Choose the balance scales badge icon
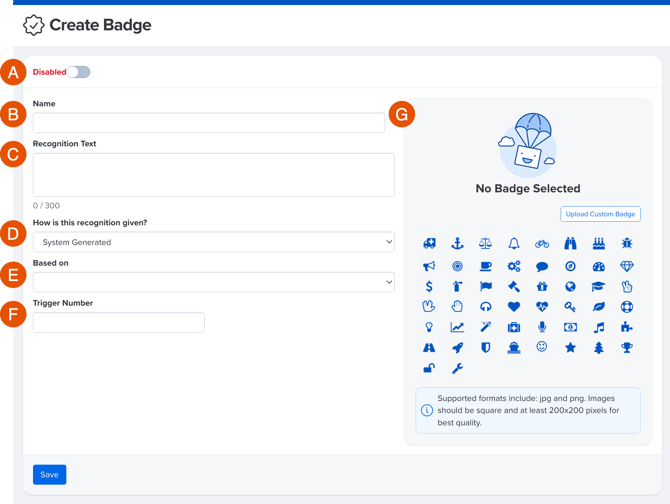The width and height of the screenshot is (670, 504). [485, 244]
